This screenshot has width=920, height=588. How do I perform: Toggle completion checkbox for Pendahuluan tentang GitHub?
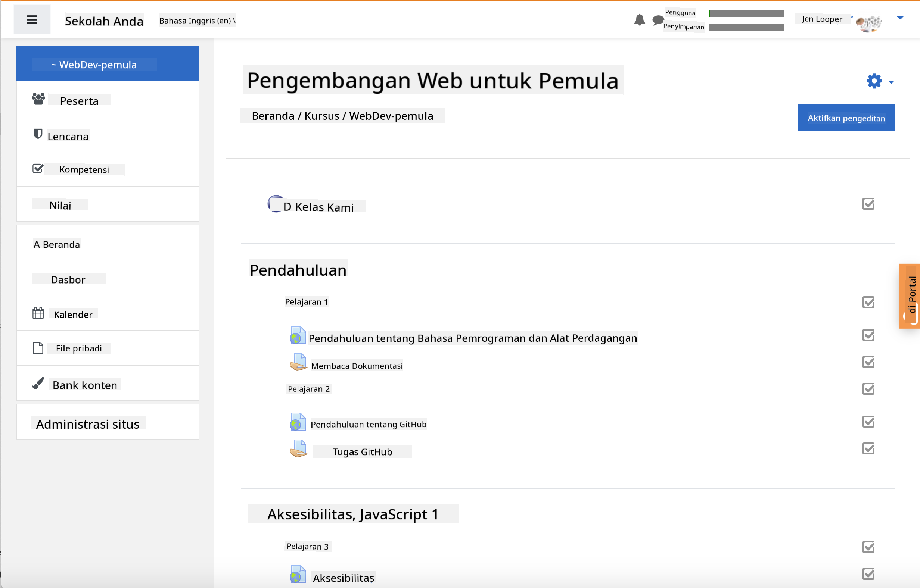click(868, 422)
